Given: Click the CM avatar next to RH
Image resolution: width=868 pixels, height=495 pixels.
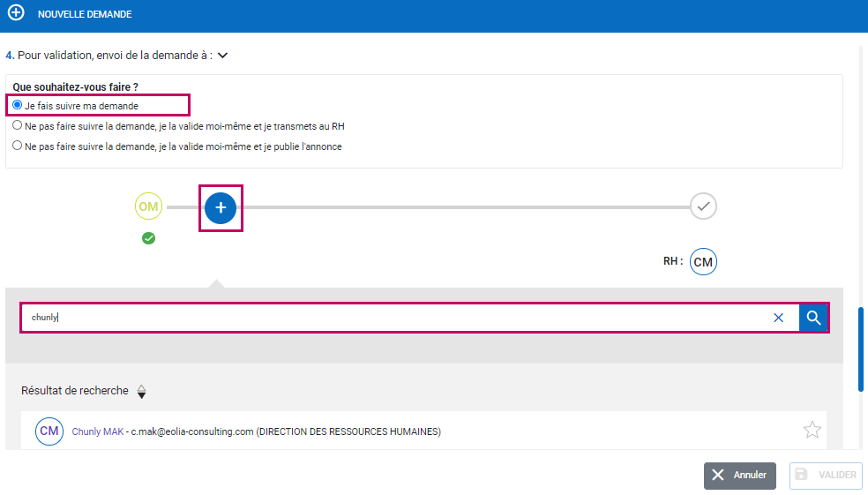Looking at the screenshot, I should coord(703,262).
